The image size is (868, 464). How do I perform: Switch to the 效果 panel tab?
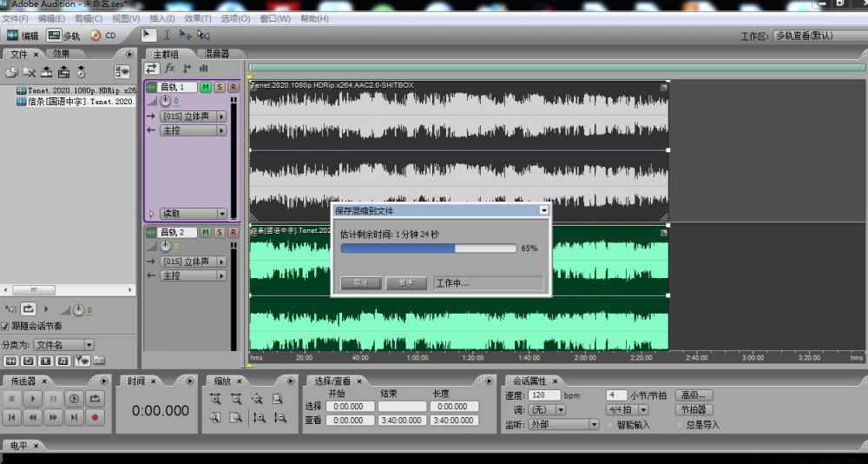(x=62, y=54)
